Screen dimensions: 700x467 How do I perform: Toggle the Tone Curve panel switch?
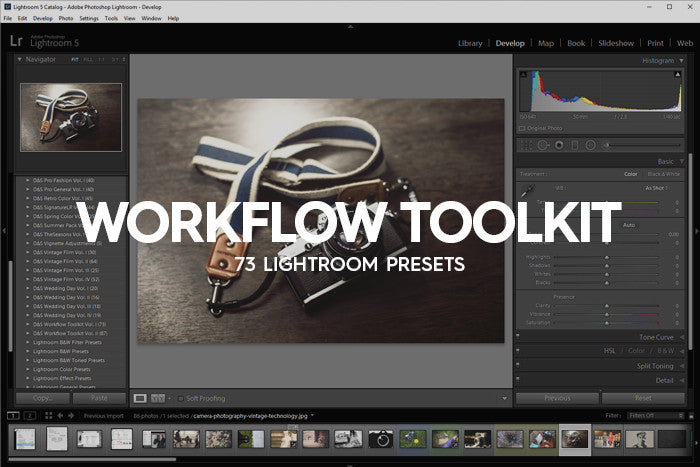point(518,336)
